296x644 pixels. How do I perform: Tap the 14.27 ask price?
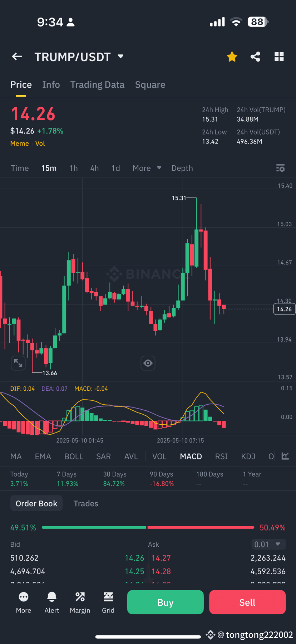tap(161, 558)
